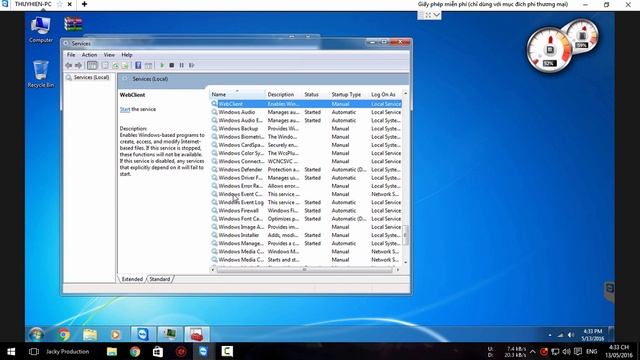Click TeamViewer button in remote taskbar

tap(143, 334)
